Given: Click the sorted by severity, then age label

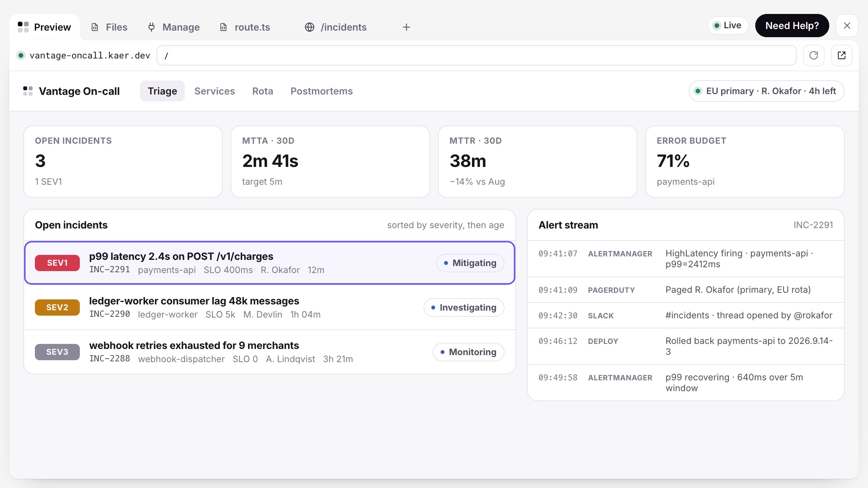Looking at the screenshot, I should coord(446,225).
